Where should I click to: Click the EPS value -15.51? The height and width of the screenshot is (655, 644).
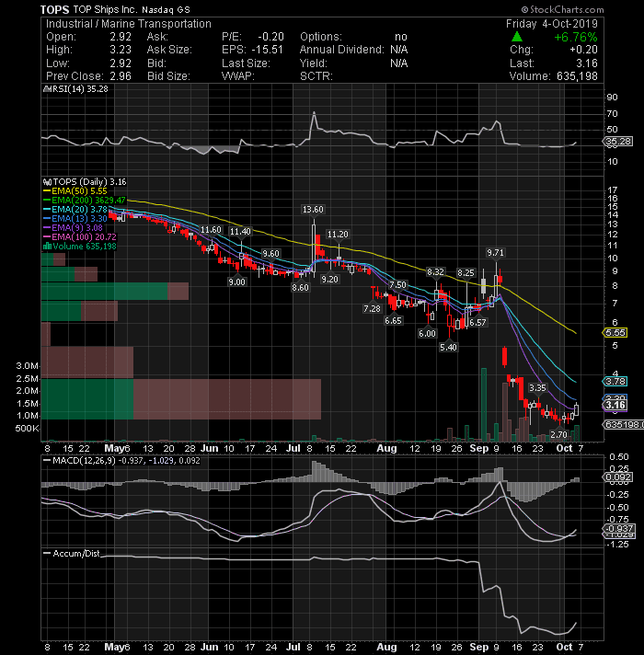coord(268,50)
